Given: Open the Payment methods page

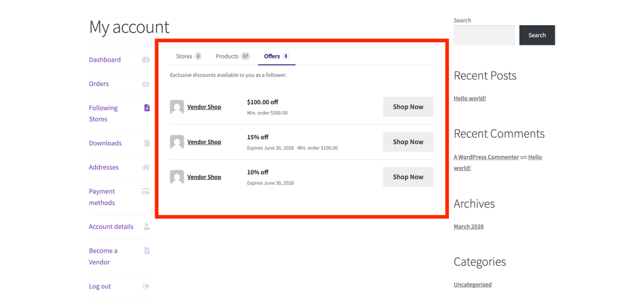Looking at the screenshot, I should 102,197.
